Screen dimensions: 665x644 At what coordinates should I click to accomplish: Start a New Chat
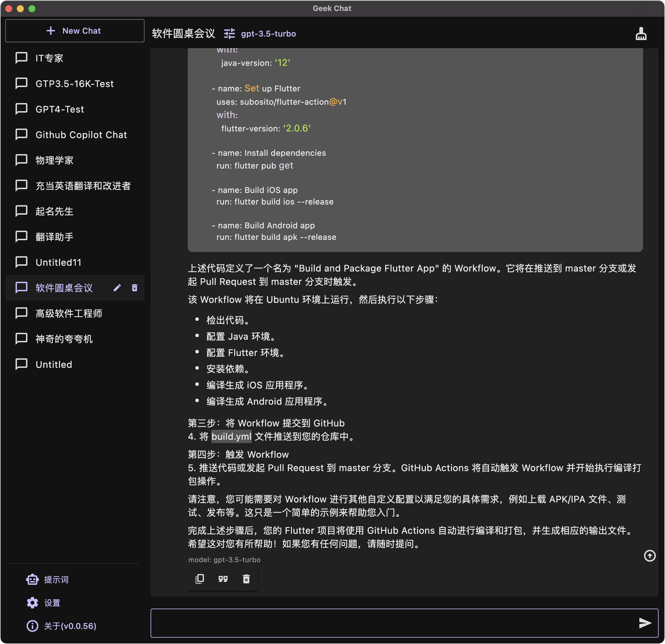[x=75, y=31]
